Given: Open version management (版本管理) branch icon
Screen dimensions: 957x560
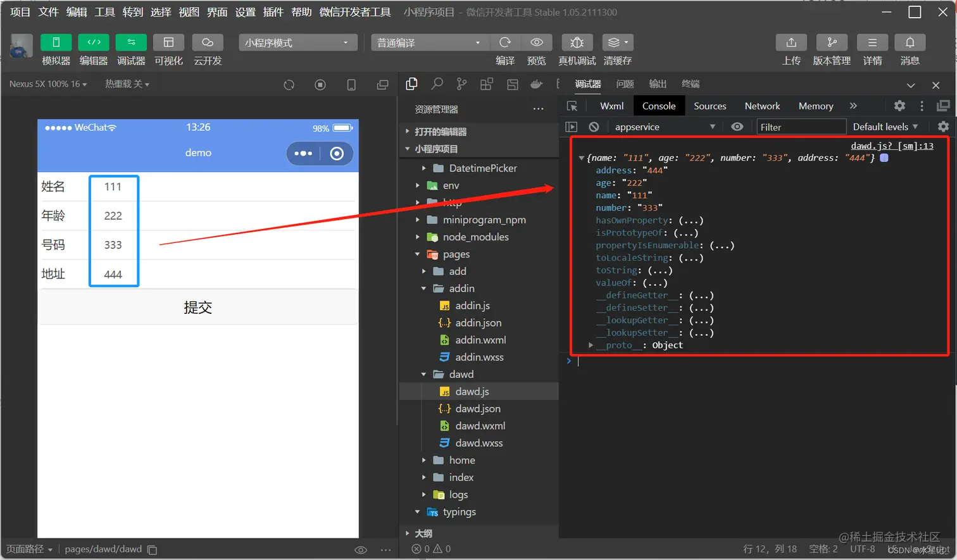Looking at the screenshot, I should (x=832, y=42).
